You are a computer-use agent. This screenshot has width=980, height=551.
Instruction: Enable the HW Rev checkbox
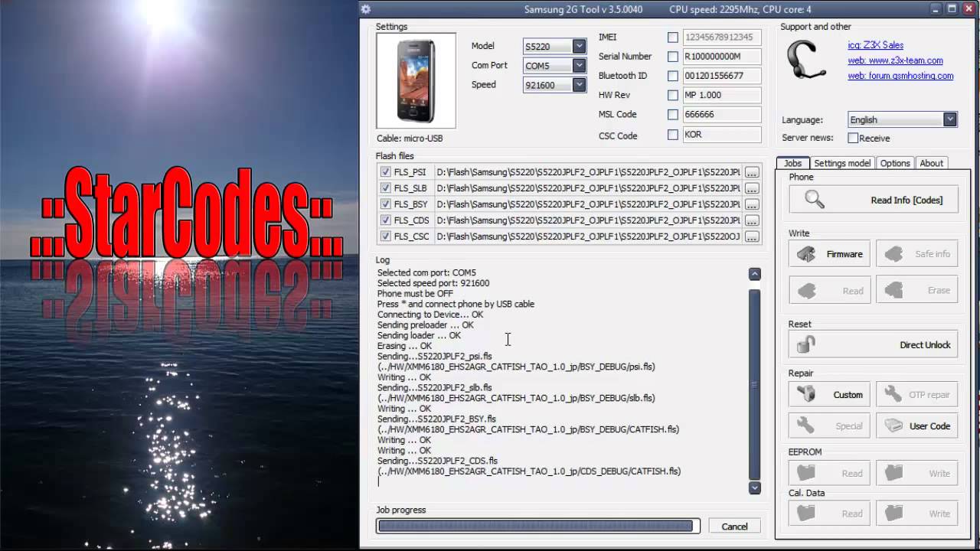[x=673, y=95]
